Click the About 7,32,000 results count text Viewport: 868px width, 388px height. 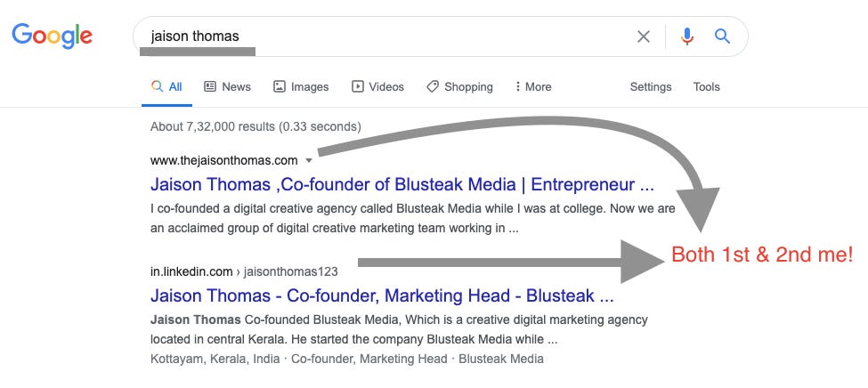[x=256, y=126]
